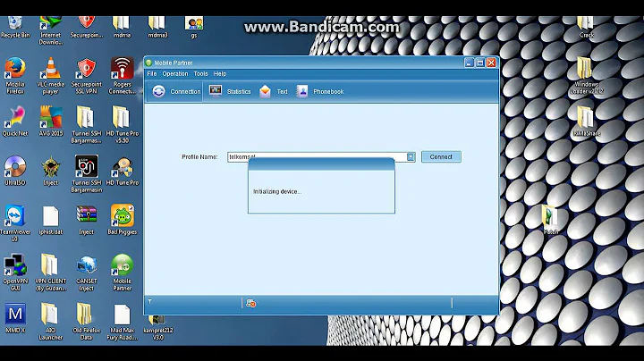Select the Mobile Partner desktop shortcut
Image resolution: width=644 pixels, height=361 pixels.
[122, 273]
